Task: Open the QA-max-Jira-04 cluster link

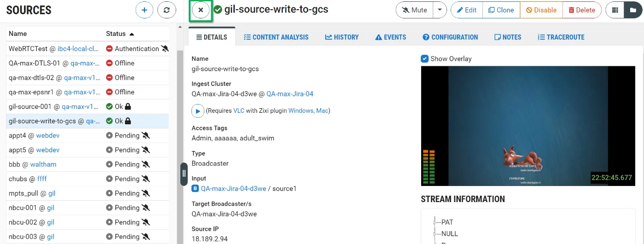Action: [290, 94]
